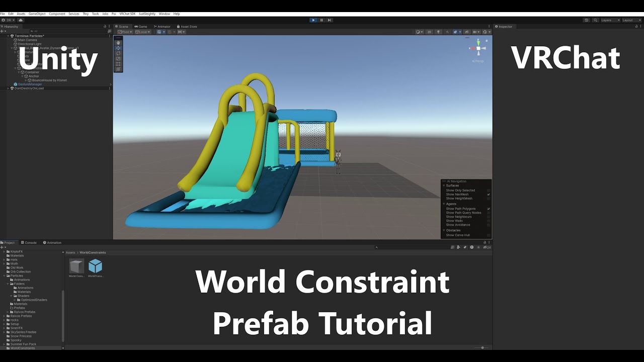Viewport: 644px width, 362px height.
Task: Toggle scene audio icon
Action: click(447, 32)
